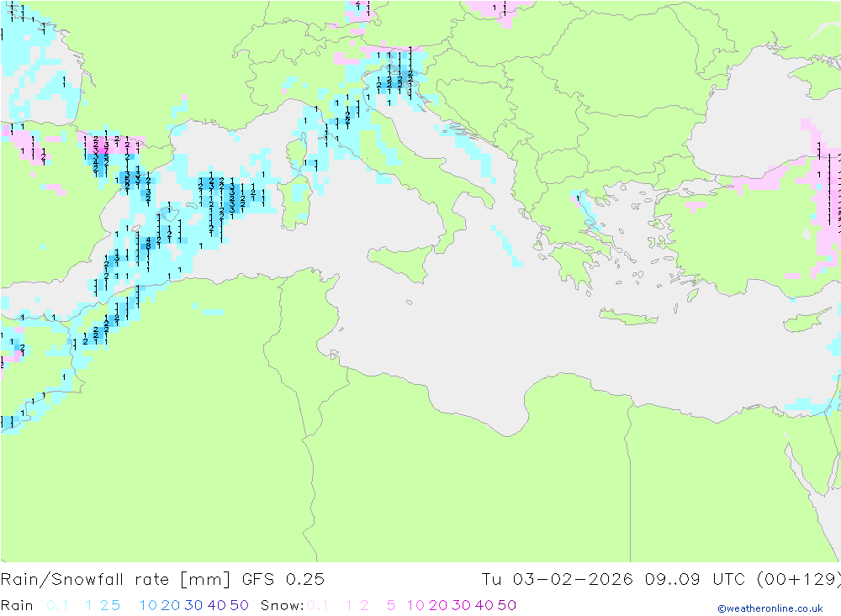Pick the rain legend 0.1 value
841x616 pixels.
[x=57, y=605]
